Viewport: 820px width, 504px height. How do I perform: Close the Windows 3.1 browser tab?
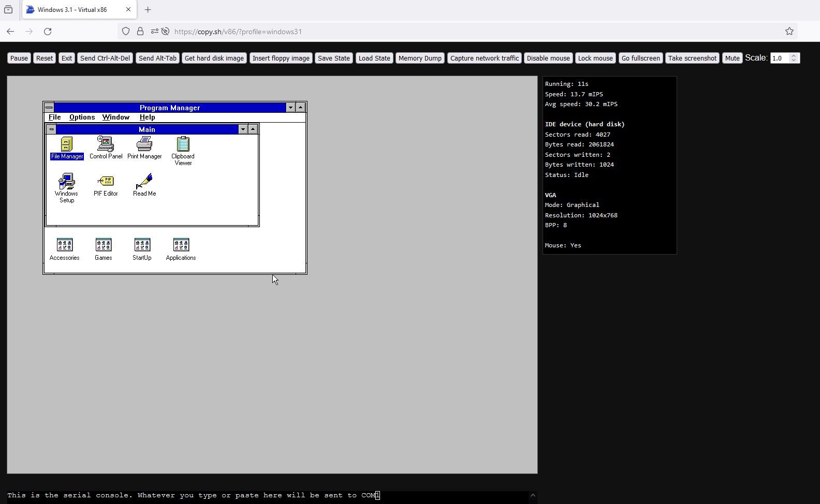point(128,9)
